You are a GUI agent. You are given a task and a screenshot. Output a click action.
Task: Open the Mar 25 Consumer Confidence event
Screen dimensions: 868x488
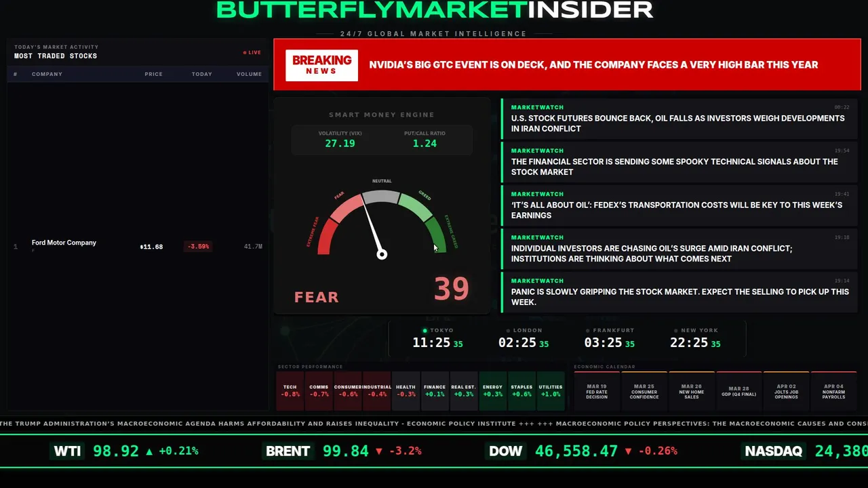pos(644,391)
